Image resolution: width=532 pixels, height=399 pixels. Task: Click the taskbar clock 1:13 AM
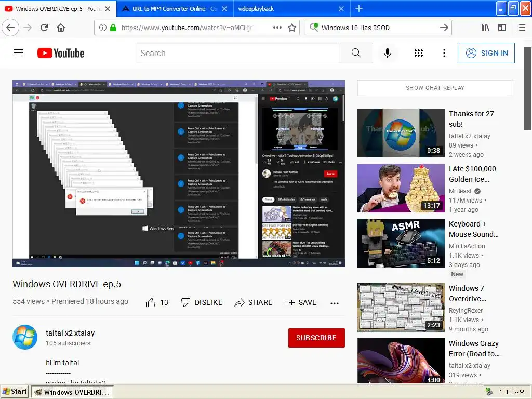tap(512, 392)
